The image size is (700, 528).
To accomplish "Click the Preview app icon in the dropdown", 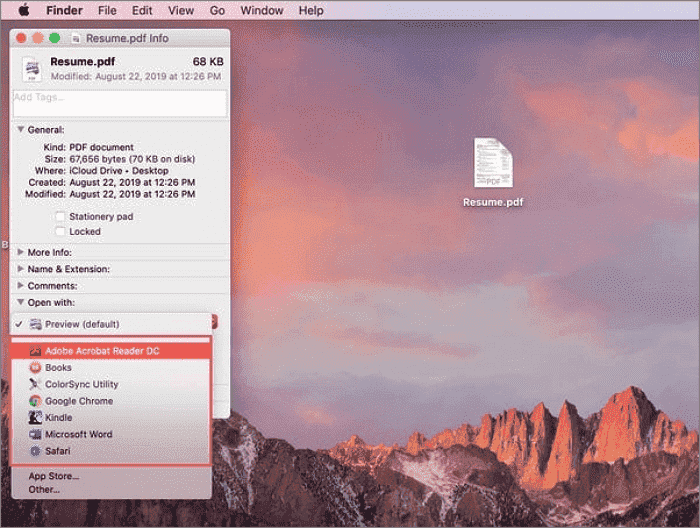I will [36, 324].
